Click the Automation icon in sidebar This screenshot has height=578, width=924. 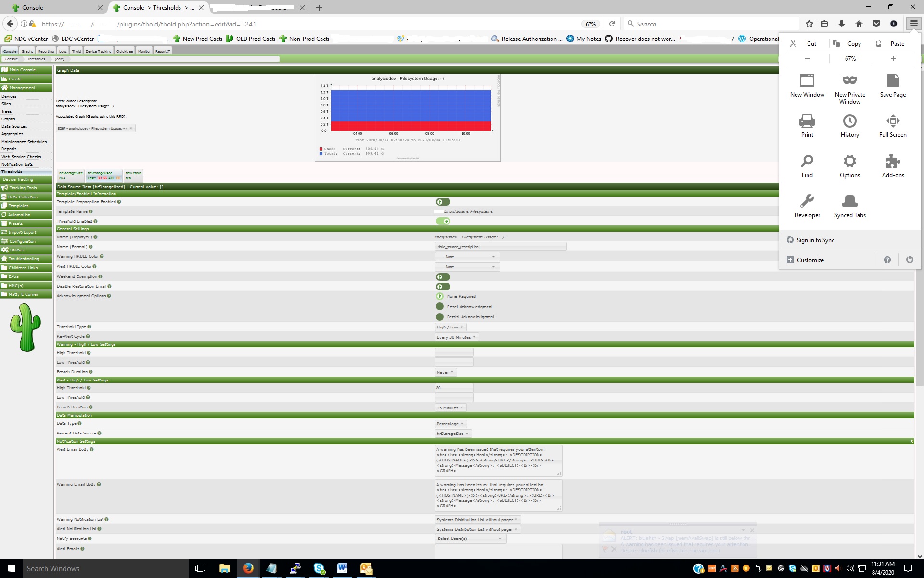[26, 214]
